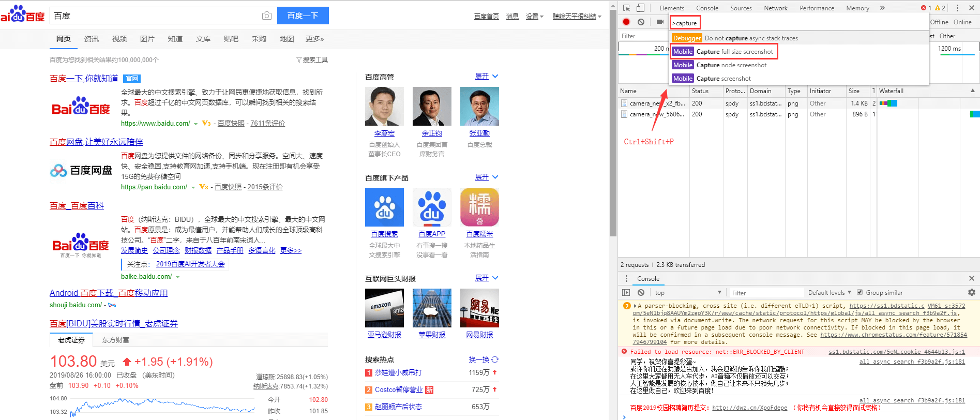Click the 百度网盘 logo thumbnail
Screen dimensions: 980x420
pos(81,170)
